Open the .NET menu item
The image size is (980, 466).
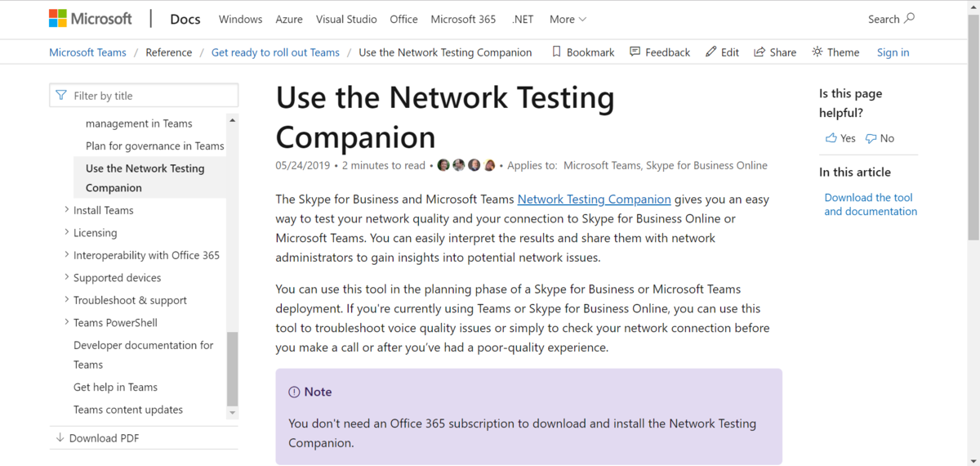(x=523, y=19)
